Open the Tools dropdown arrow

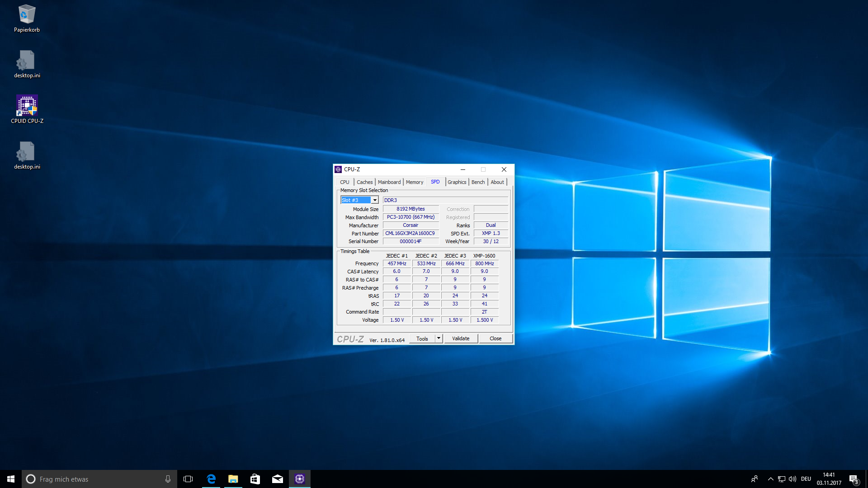coord(439,338)
